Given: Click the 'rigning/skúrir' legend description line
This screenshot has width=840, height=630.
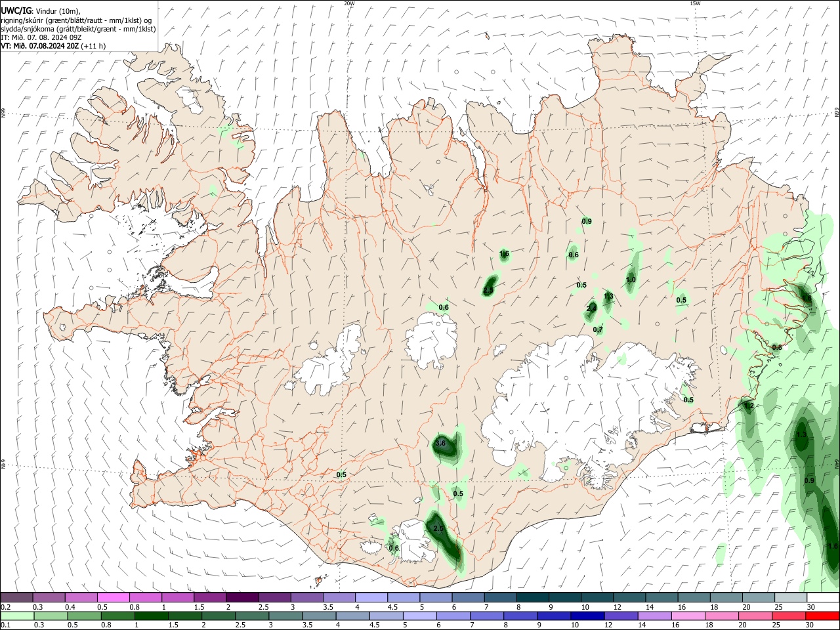Looking at the screenshot, I should click(76, 20).
